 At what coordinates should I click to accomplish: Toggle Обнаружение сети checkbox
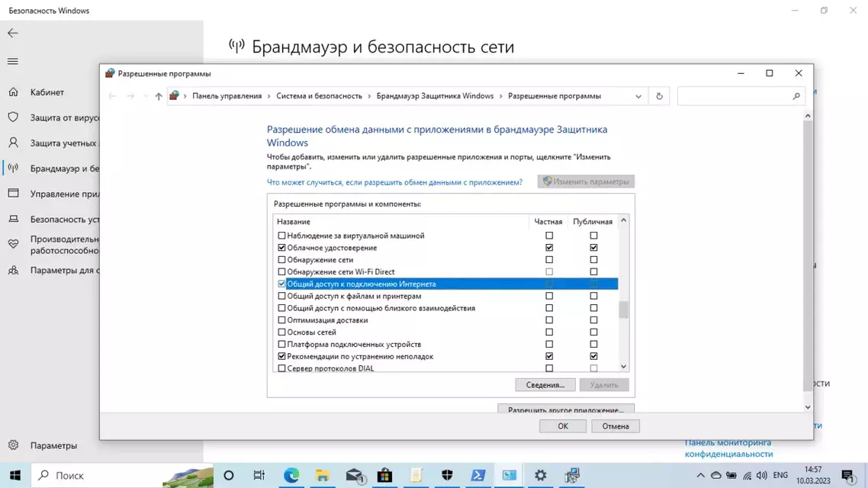click(x=281, y=260)
